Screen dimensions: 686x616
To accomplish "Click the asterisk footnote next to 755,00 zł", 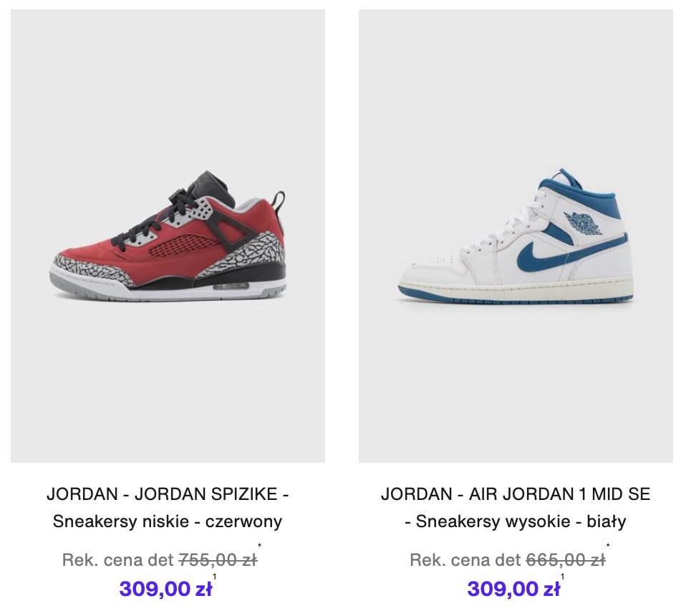I will [x=259, y=546].
